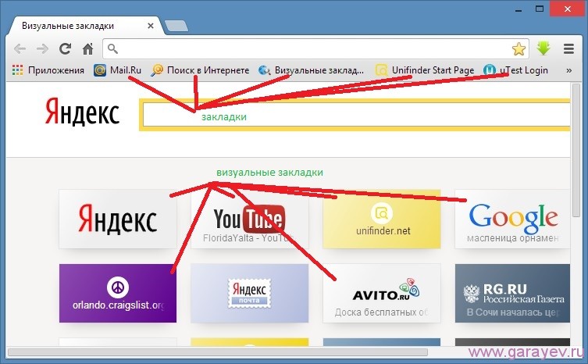
Task: Click the Яндекс logo beside the search field
Action: click(x=82, y=112)
